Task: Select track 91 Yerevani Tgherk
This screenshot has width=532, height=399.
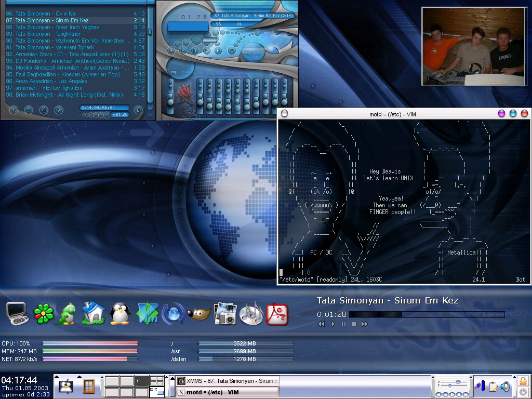Action: pos(75,47)
